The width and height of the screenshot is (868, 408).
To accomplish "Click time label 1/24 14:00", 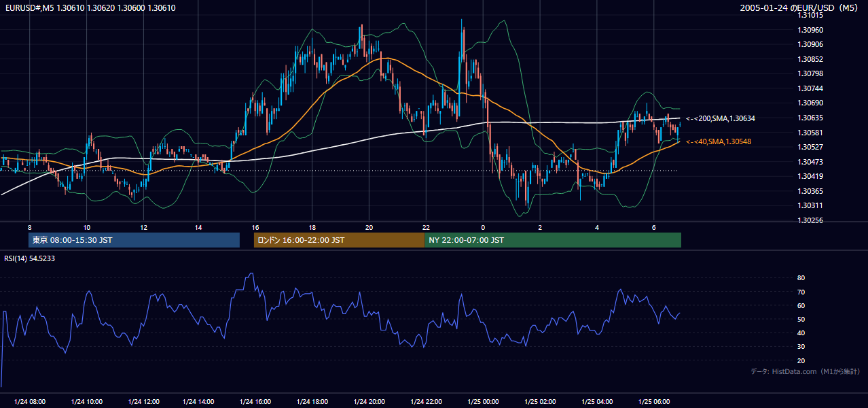I will coord(199,402).
